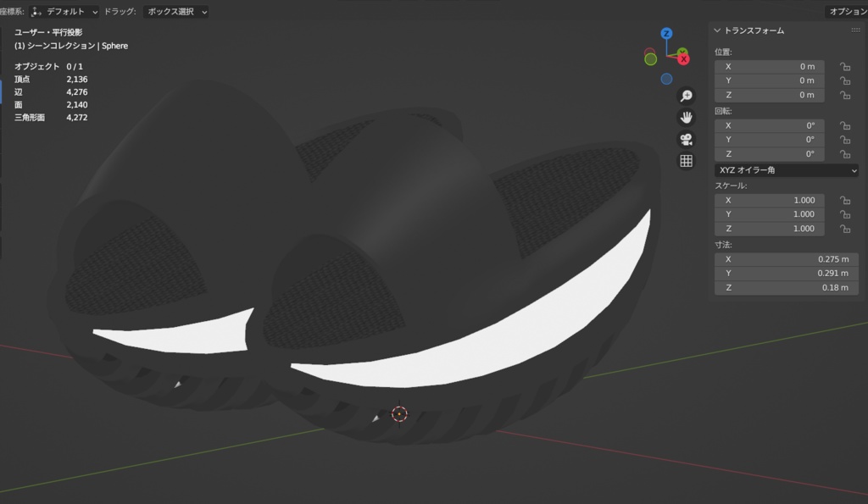The height and width of the screenshot is (504, 868).
Task: Click the scale Y field 1.000
Action: tap(770, 214)
